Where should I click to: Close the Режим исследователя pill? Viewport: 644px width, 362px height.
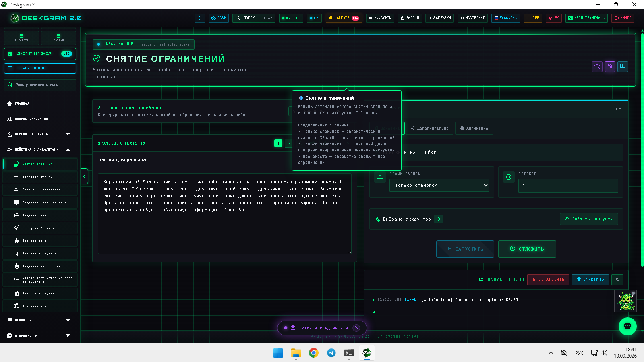point(356,328)
